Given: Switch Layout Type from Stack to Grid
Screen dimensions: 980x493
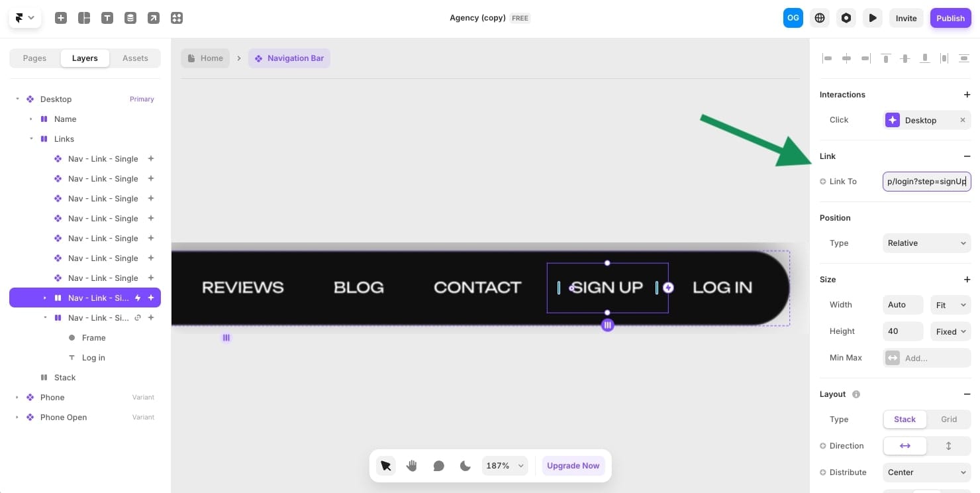Looking at the screenshot, I should click(x=949, y=419).
